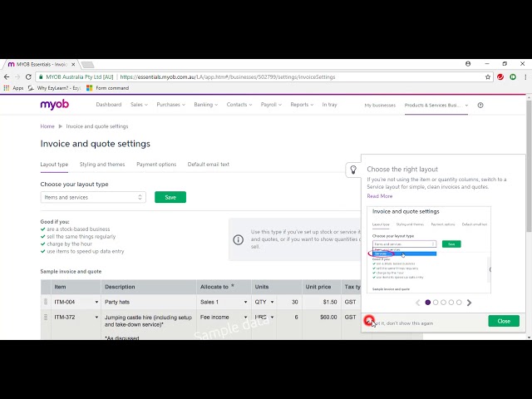Click the green extension icon
This screenshot has height=399, width=532.
[x=513, y=77]
